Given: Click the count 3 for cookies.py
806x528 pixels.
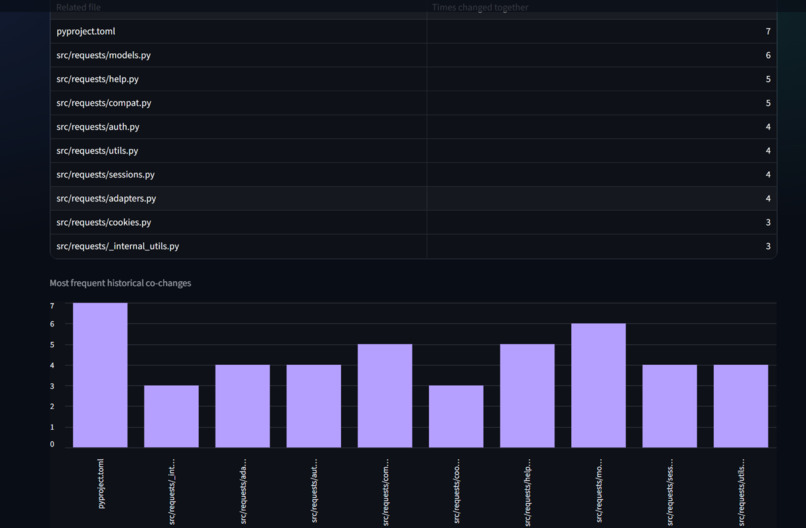Looking at the screenshot, I should (x=768, y=223).
